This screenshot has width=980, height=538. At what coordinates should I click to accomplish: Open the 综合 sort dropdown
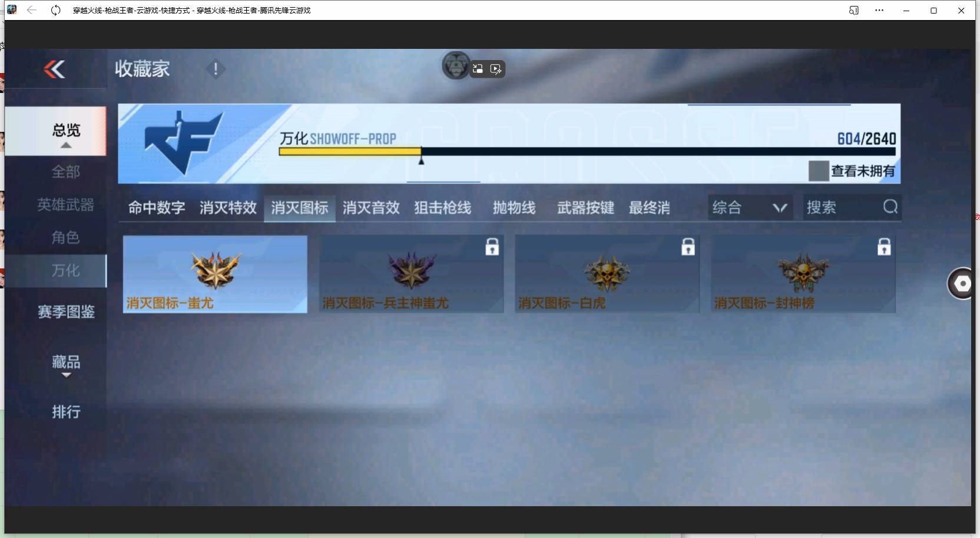(x=750, y=207)
